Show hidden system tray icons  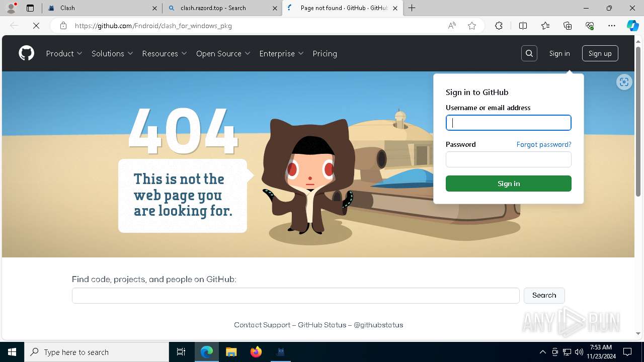(542, 352)
